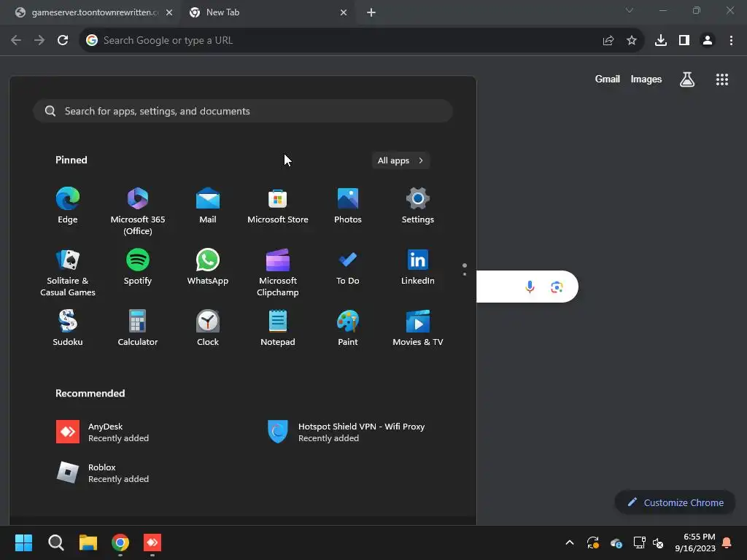The image size is (747, 560).
Task: Launch Microsoft 365 (Office)
Action: pos(138,211)
